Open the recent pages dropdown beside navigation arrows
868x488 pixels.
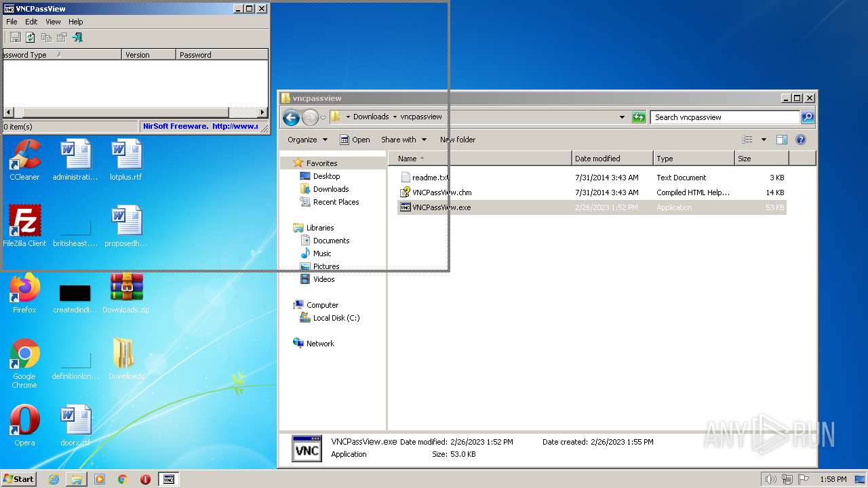pyautogui.click(x=323, y=117)
